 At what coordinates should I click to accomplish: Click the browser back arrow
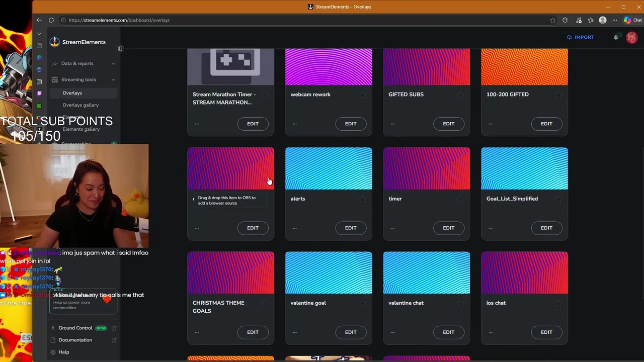(39, 20)
